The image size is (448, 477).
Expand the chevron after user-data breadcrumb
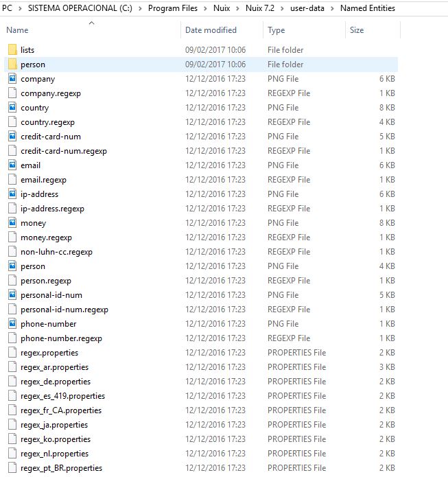pyautogui.click(x=333, y=8)
